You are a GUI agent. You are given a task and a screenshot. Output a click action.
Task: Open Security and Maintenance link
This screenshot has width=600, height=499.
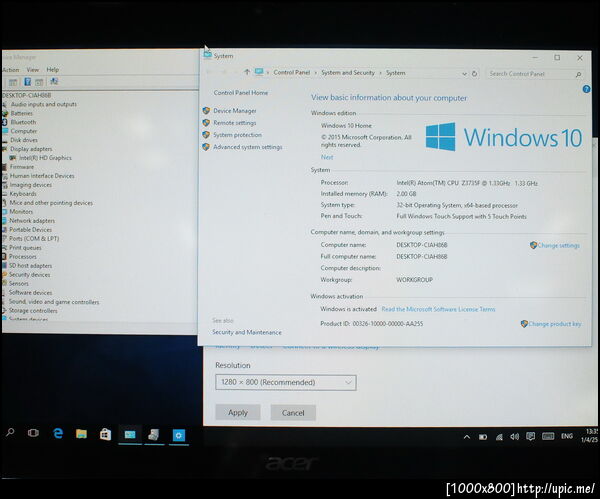point(247,332)
